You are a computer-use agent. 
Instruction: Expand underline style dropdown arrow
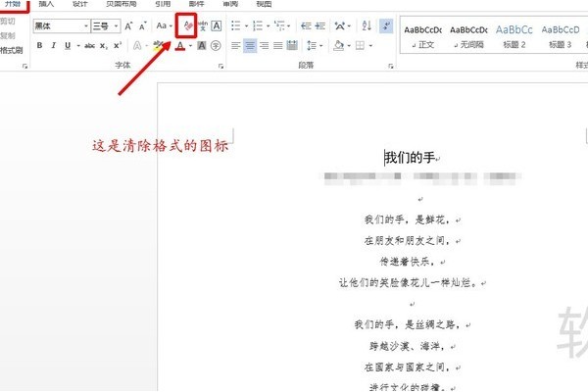click(x=78, y=46)
